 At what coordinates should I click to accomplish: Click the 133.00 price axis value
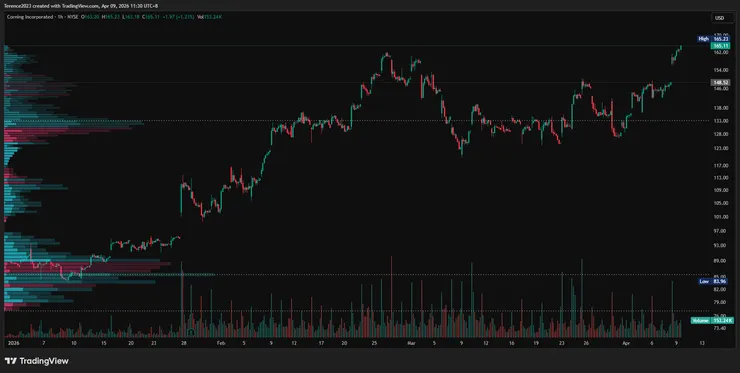click(720, 120)
